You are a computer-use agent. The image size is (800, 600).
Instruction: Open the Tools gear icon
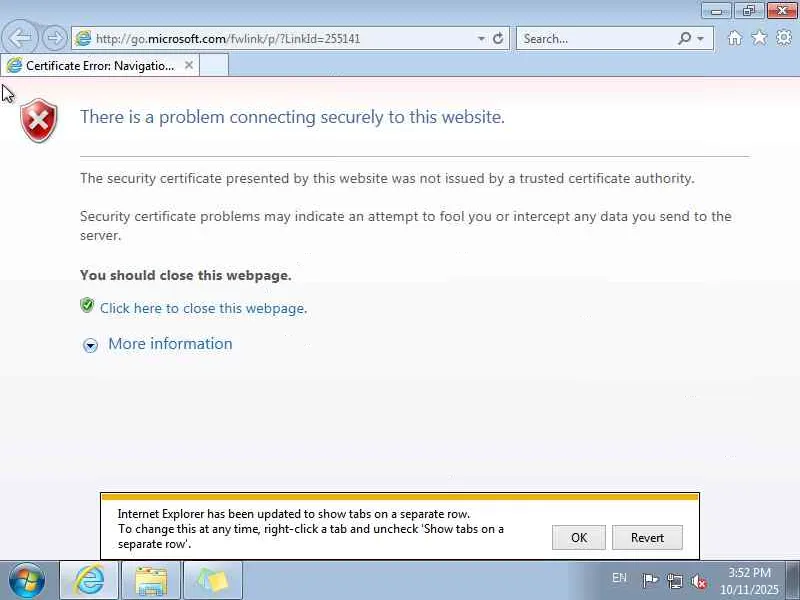(784, 37)
